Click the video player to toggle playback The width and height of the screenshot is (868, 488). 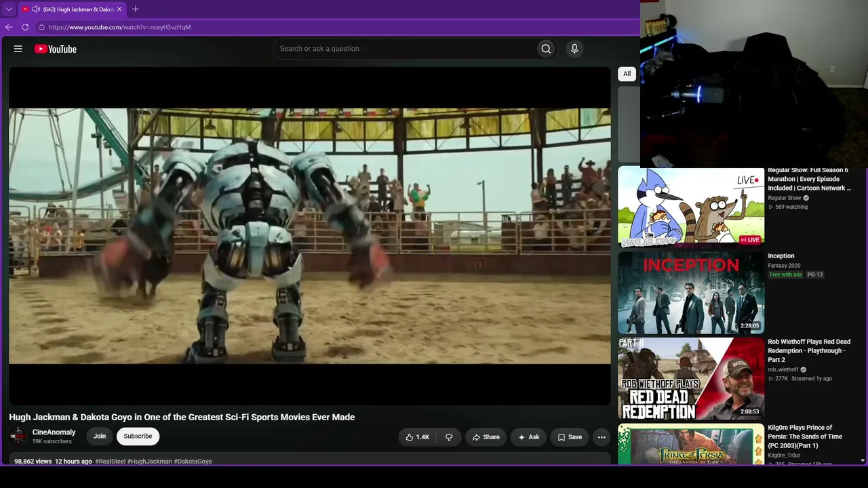point(310,236)
